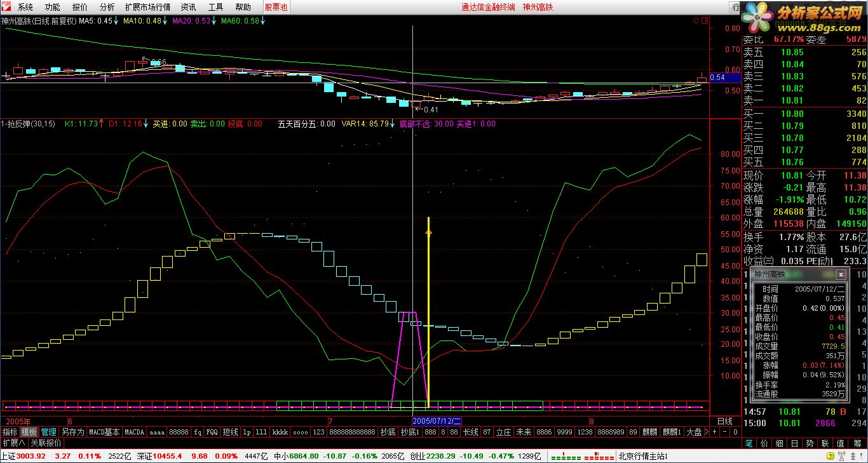Select the 笔 tab in the quote panel
Viewport: 868px width, 463px height.
coord(750,443)
